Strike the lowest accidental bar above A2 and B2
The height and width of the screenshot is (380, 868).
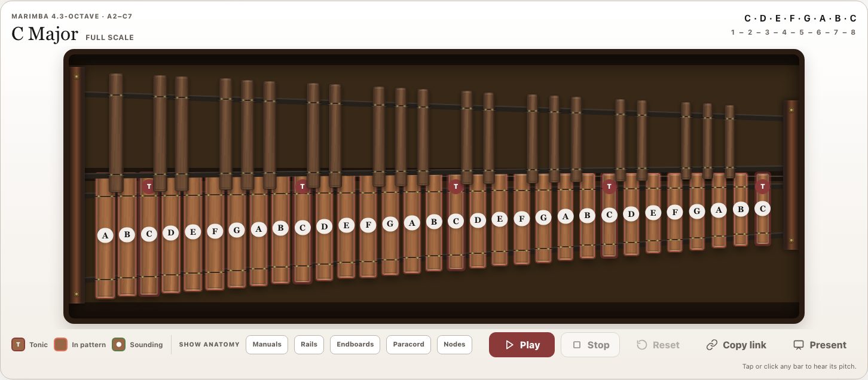(x=116, y=131)
